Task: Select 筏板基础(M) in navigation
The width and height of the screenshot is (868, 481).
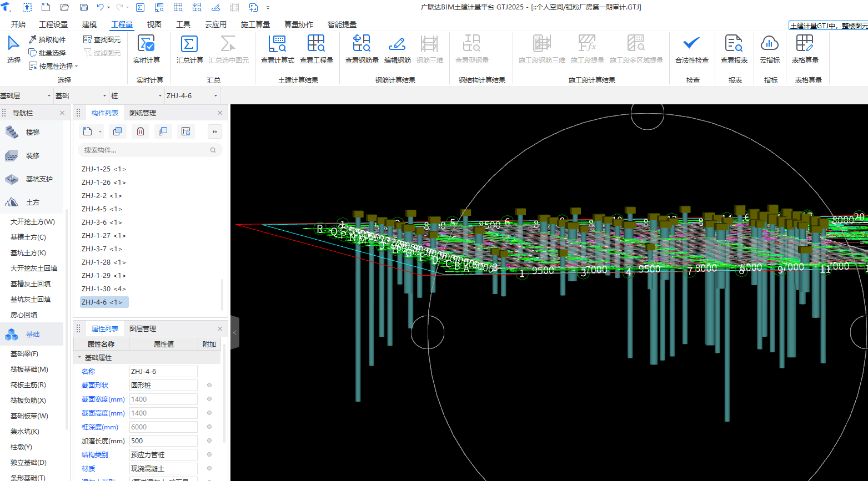Action: point(29,369)
